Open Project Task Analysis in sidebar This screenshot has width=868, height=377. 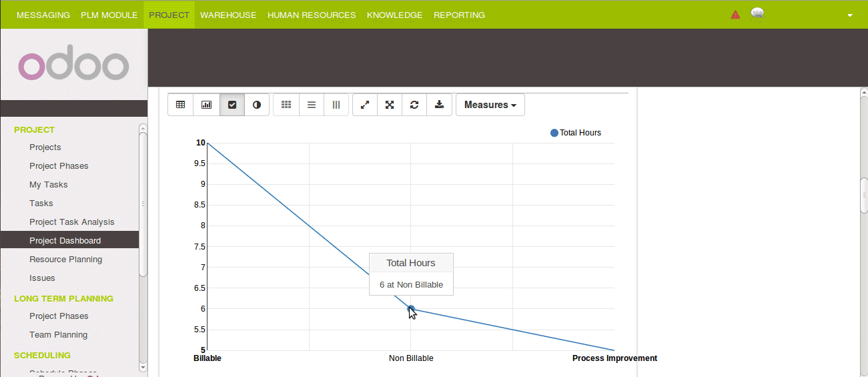71,222
